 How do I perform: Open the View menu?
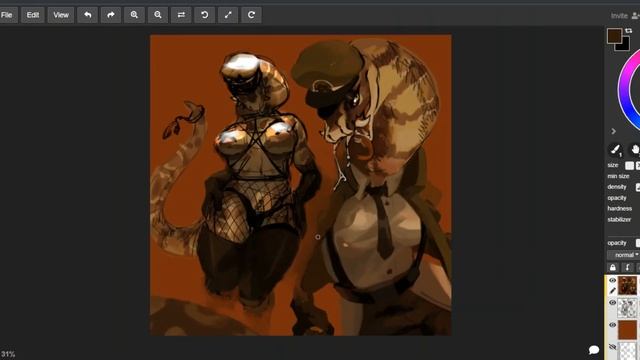tap(61, 15)
